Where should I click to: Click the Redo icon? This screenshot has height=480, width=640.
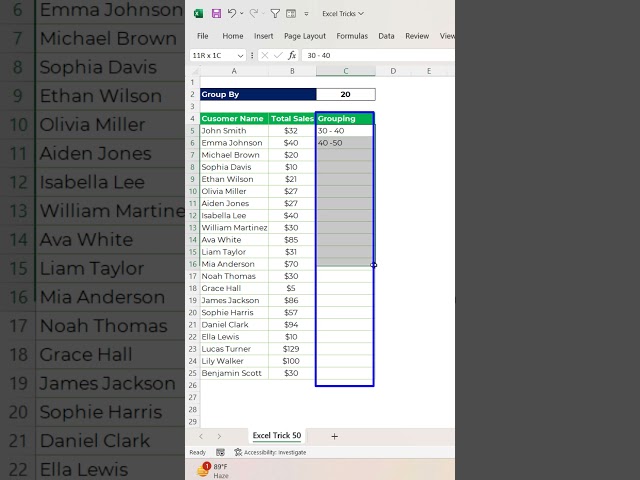pyautogui.click(x=253, y=13)
